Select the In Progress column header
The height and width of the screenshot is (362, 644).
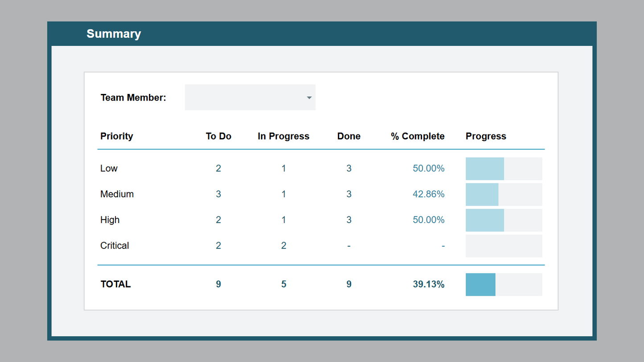(283, 136)
